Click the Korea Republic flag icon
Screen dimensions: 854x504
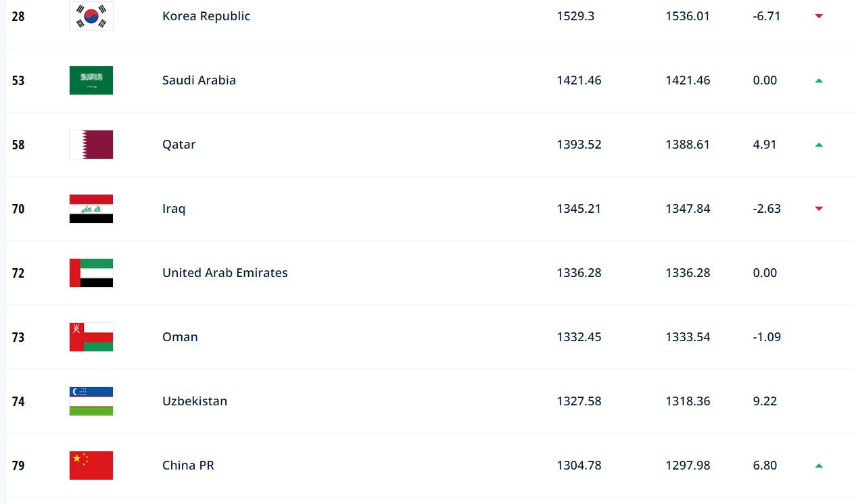(x=91, y=16)
